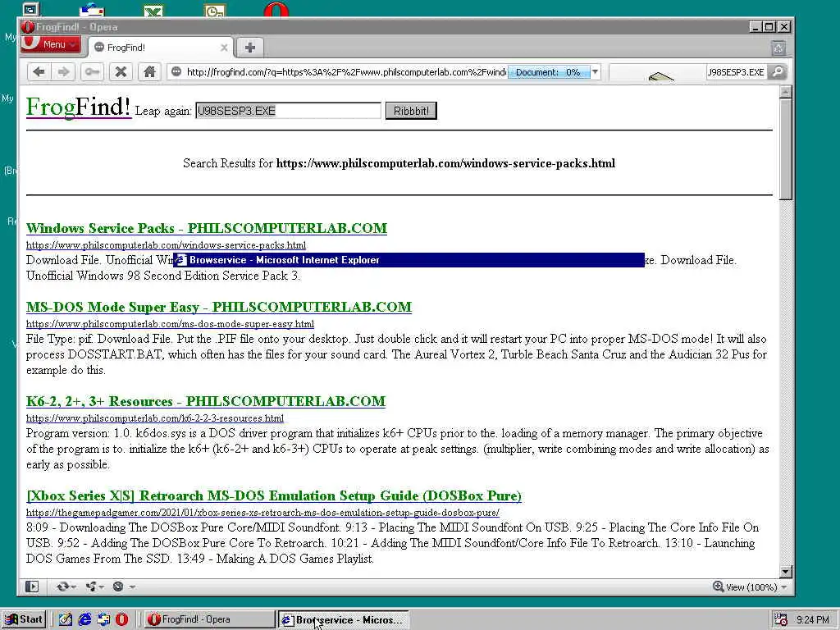Image resolution: width=840 pixels, height=630 pixels.
Task: Go back using the back arrow
Action: pyautogui.click(x=39, y=72)
